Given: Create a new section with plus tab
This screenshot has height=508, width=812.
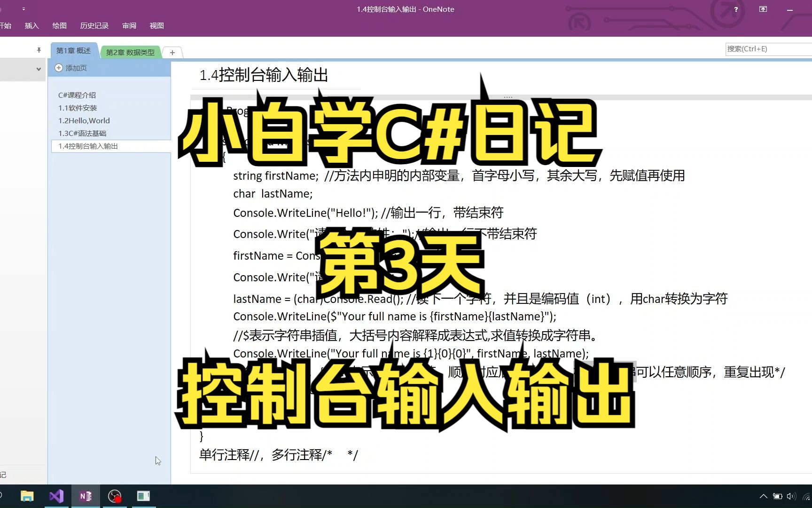Looking at the screenshot, I should click(x=172, y=52).
